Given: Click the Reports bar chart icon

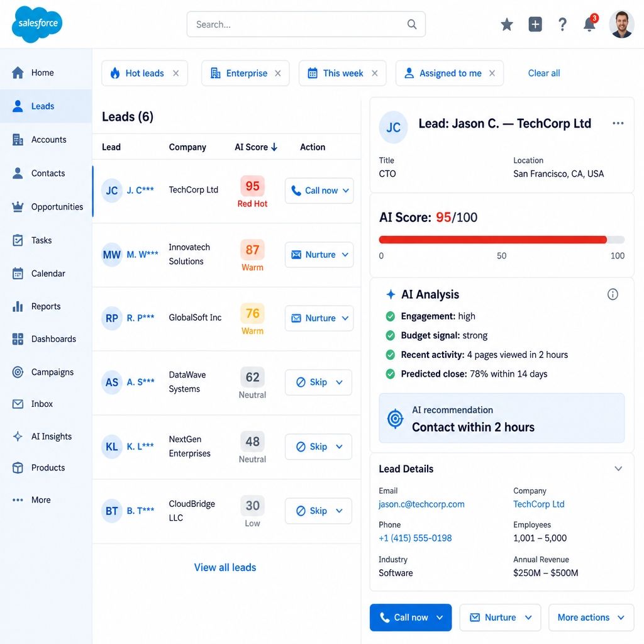Looking at the screenshot, I should click(18, 306).
